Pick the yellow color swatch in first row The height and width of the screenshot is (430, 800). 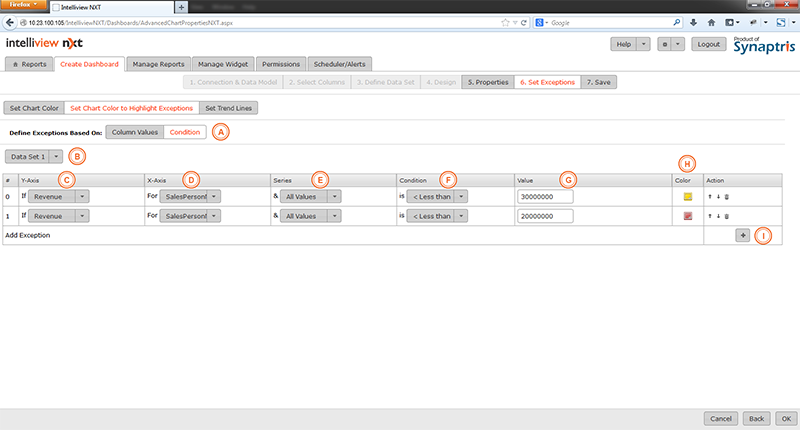point(687,197)
